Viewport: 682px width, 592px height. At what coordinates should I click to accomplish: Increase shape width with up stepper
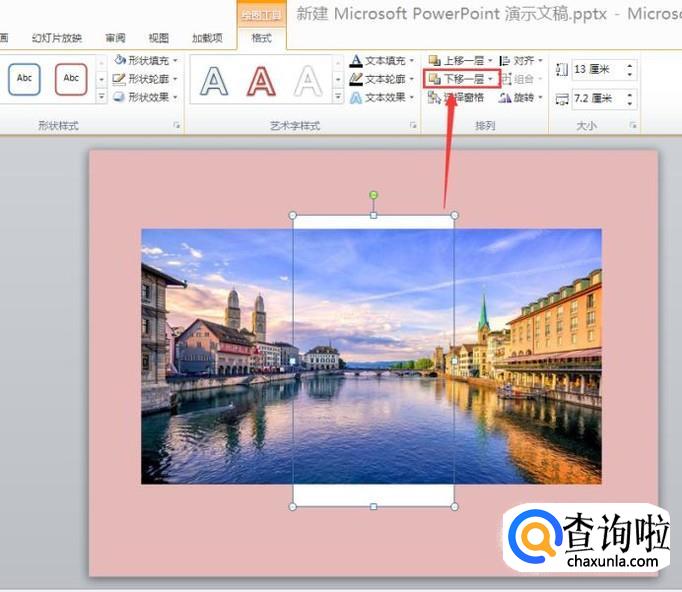630,95
